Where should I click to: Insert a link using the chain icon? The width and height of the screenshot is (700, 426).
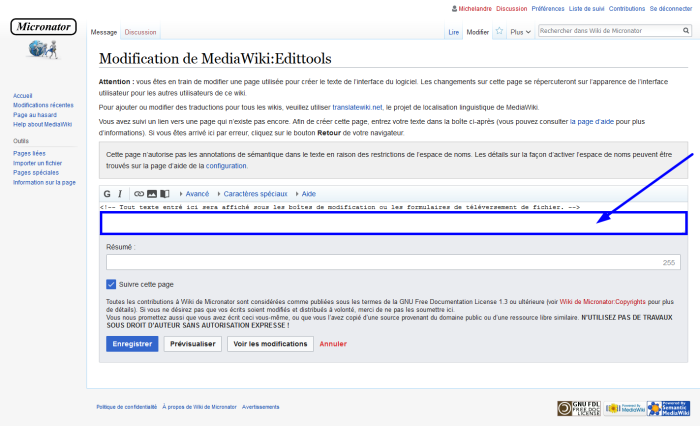point(139,194)
